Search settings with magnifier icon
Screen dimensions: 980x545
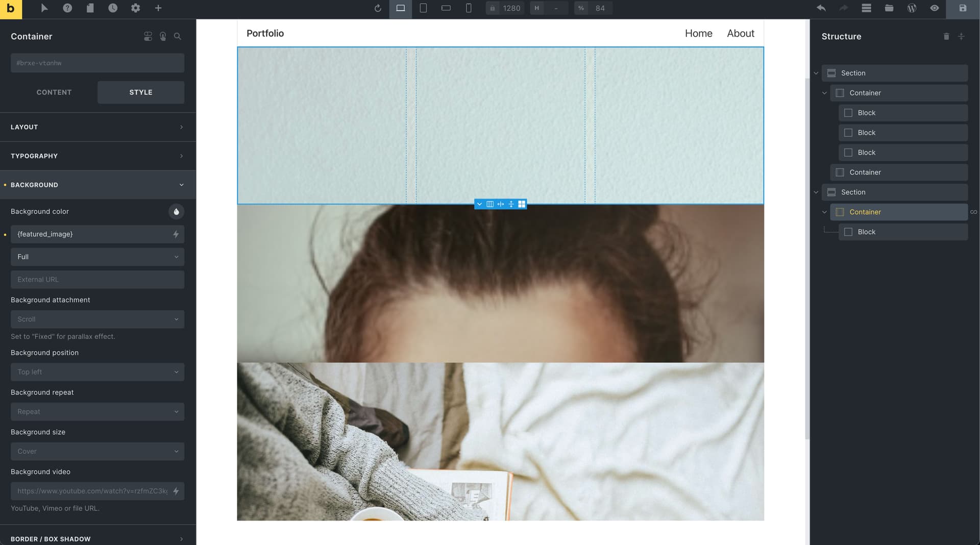(x=178, y=36)
